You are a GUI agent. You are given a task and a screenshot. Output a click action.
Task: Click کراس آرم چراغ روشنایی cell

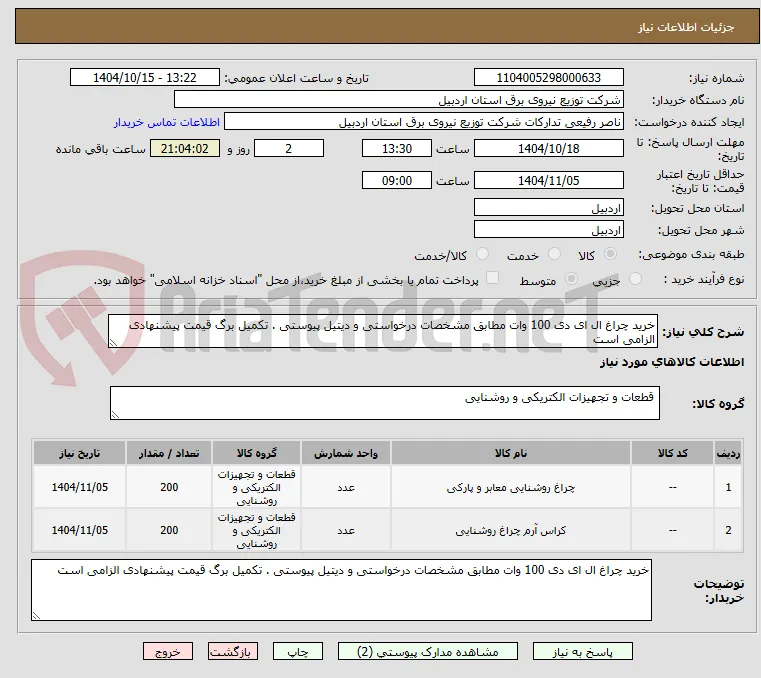click(x=511, y=530)
